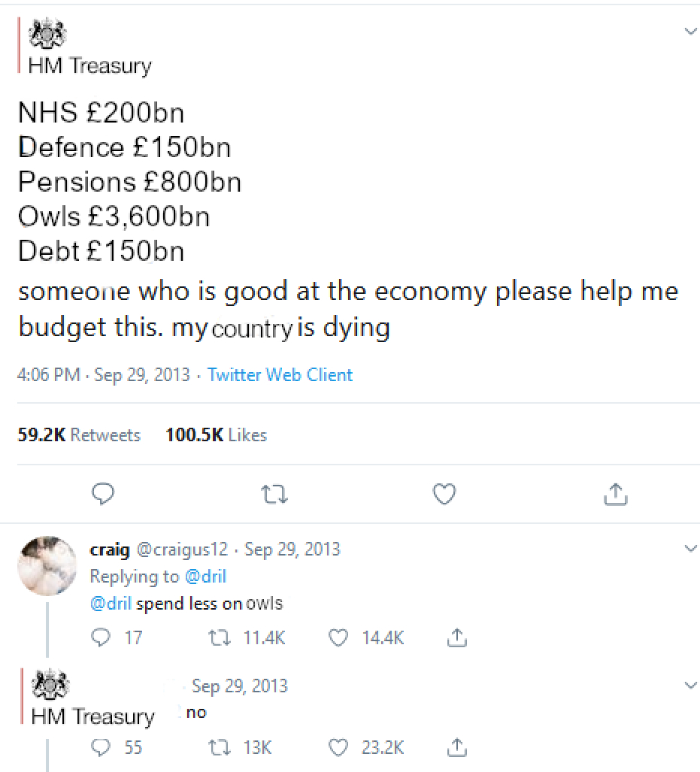Reply to the 'no' tweet with 55 replies
Image resolution: width=700 pixels, height=772 pixels.
point(100,747)
